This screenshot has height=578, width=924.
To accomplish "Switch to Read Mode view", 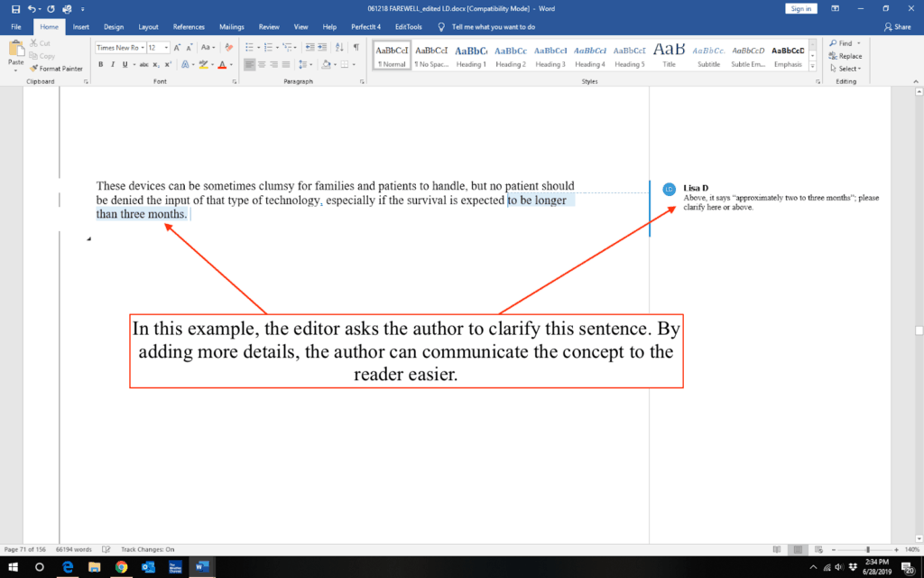I will (777, 549).
